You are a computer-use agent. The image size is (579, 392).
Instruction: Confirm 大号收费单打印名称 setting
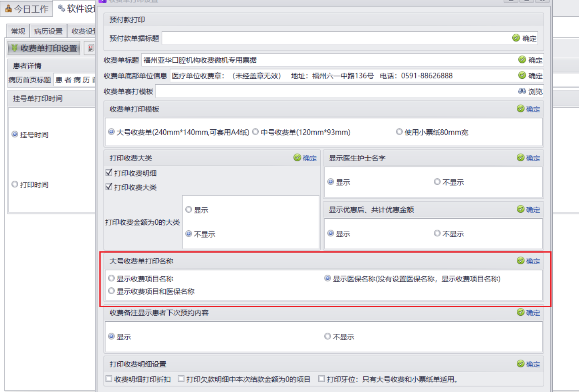pos(528,261)
